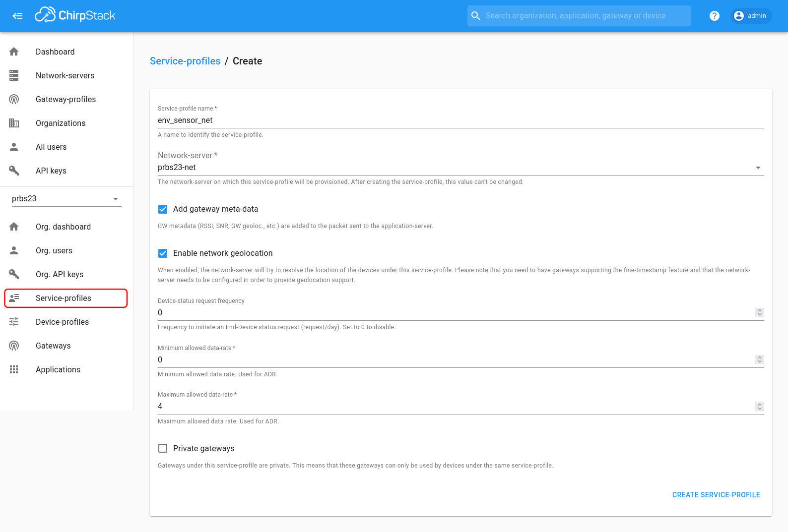Click the All users person icon

(x=14, y=147)
